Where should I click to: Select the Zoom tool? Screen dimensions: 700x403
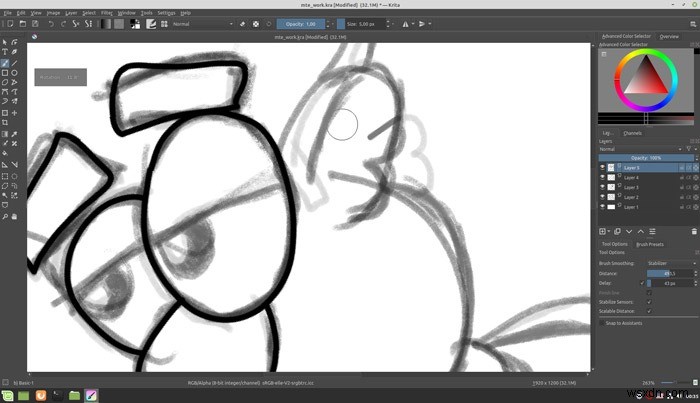pyautogui.click(x=5, y=216)
